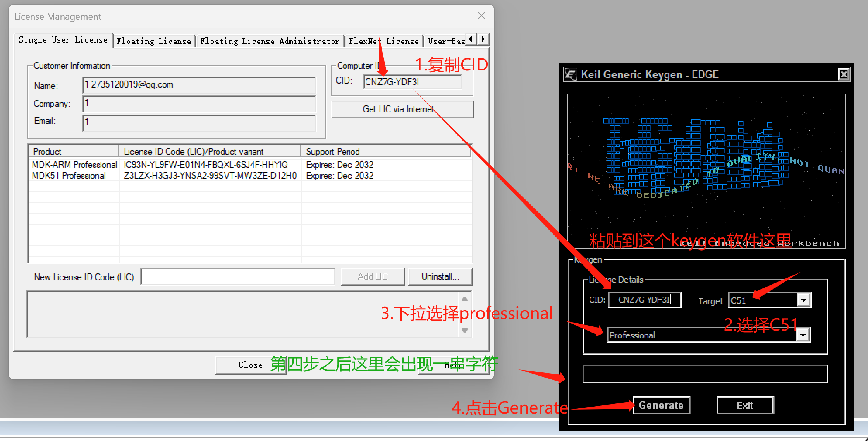Viewport: 868px width, 441px height.
Task: Expand the Professional edition dropdown
Action: (803, 335)
